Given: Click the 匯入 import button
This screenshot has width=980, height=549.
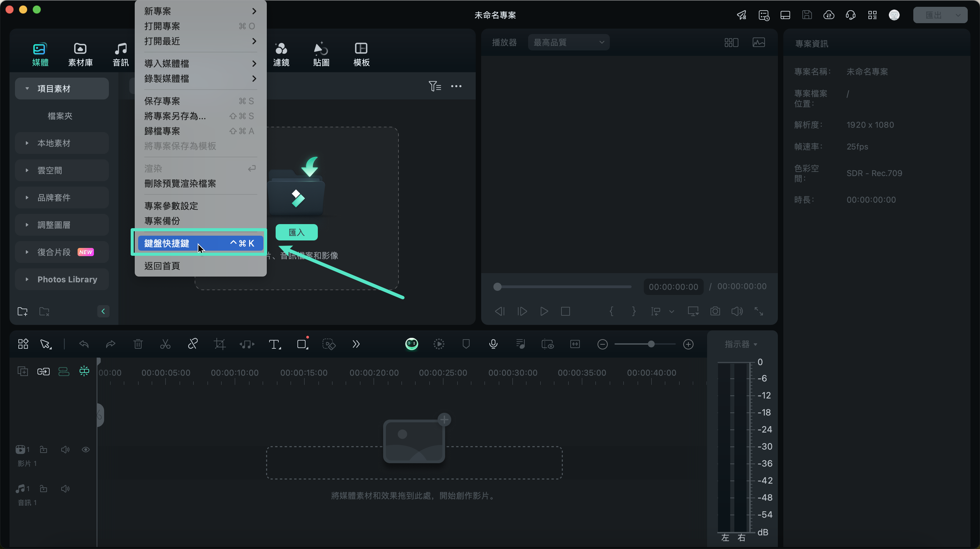Looking at the screenshot, I should [x=296, y=232].
